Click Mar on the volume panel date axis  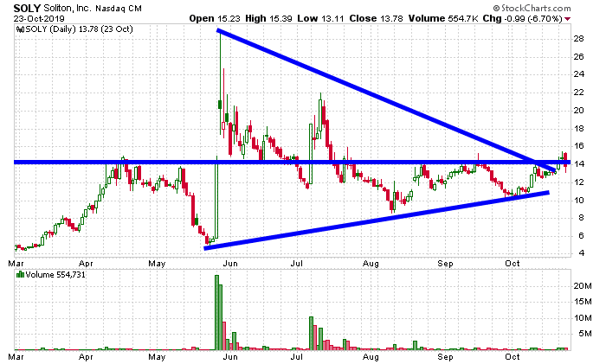click(x=16, y=357)
